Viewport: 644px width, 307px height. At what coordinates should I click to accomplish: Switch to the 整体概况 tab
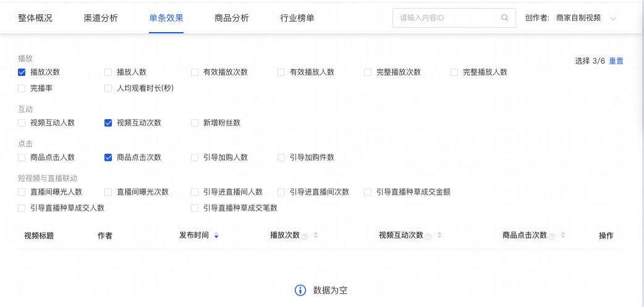coord(35,18)
